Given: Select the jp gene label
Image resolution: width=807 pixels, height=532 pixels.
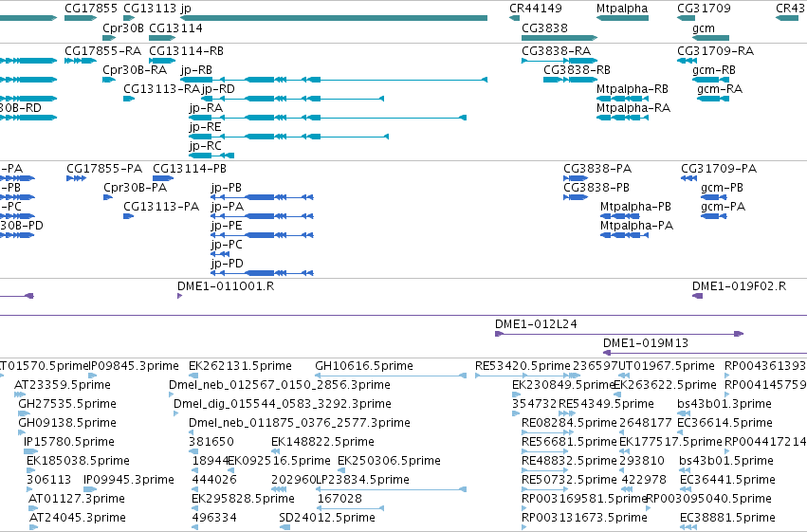Looking at the screenshot, I should pyautogui.click(x=186, y=9).
